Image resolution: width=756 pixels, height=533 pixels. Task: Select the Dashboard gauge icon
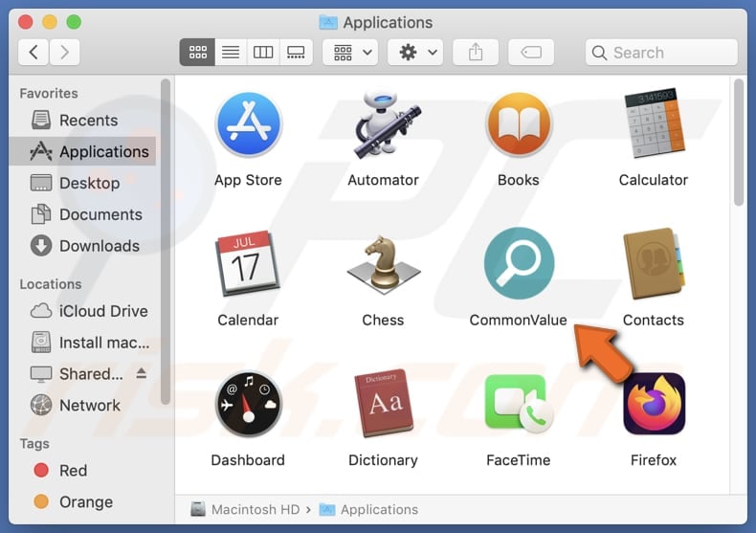click(248, 404)
